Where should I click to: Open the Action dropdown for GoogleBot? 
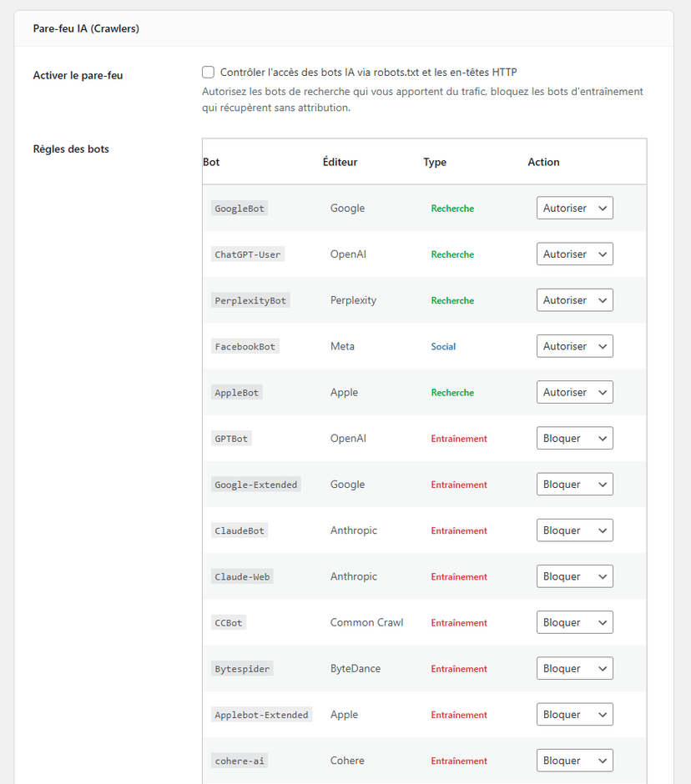click(574, 208)
